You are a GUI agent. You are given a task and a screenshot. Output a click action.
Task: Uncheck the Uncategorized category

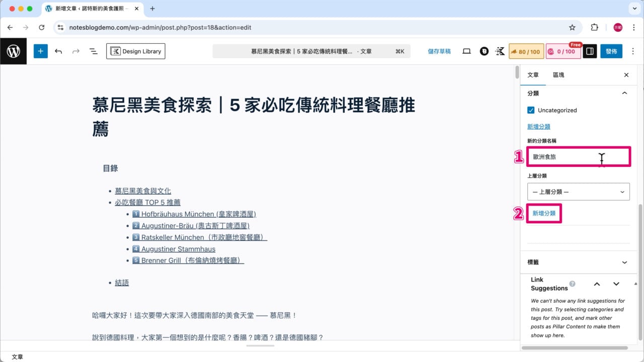530,110
